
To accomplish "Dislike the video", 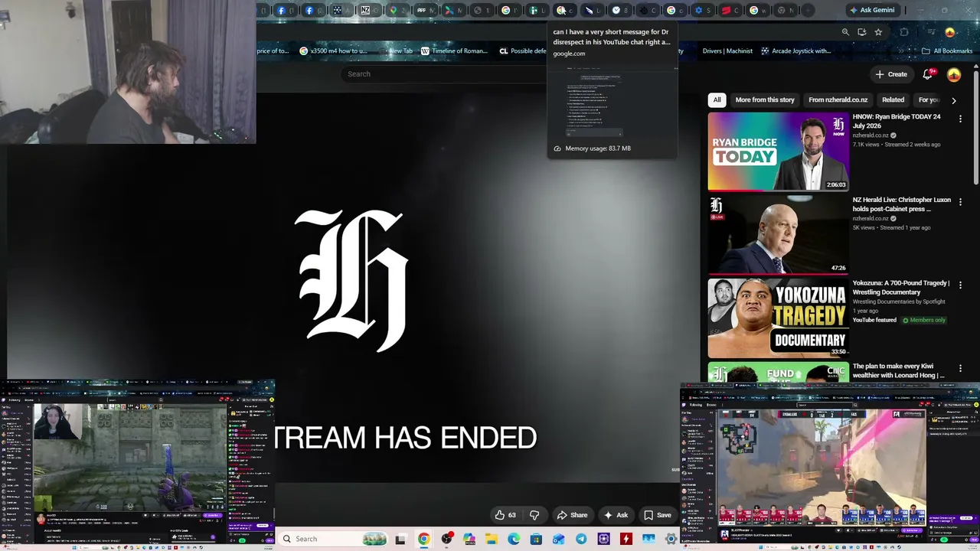I will pyautogui.click(x=534, y=515).
